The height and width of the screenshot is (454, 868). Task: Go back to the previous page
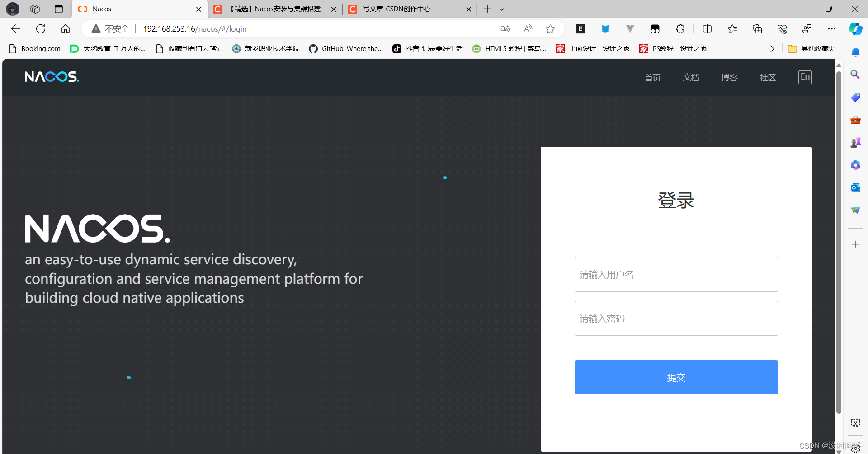(16, 29)
